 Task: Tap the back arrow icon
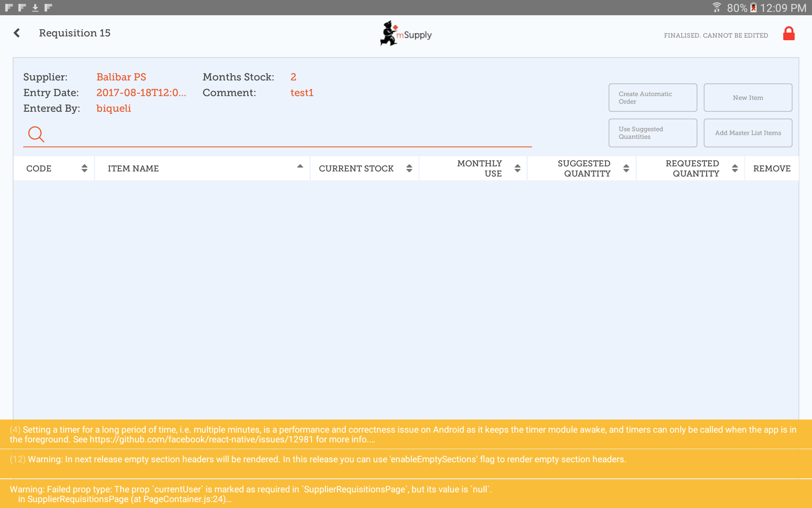tap(17, 33)
